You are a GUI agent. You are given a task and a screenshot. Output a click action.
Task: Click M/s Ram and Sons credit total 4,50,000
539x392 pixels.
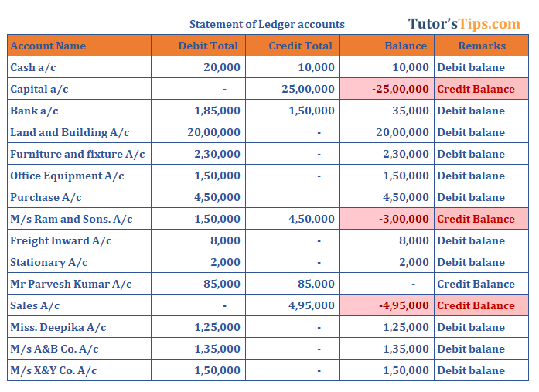click(x=292, y=219)
